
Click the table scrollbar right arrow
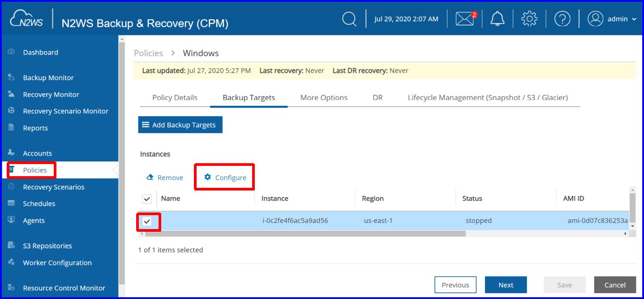pyautogui.click(x=626, y=234)
